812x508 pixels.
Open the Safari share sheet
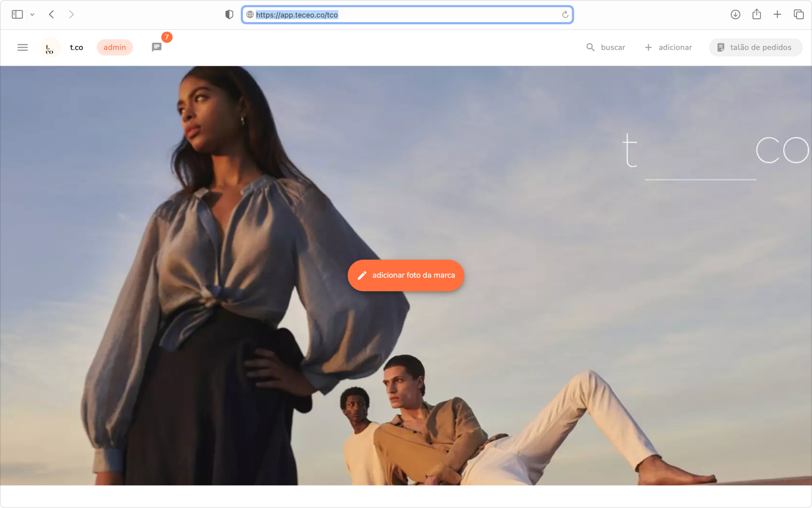(x=756, y=15)
